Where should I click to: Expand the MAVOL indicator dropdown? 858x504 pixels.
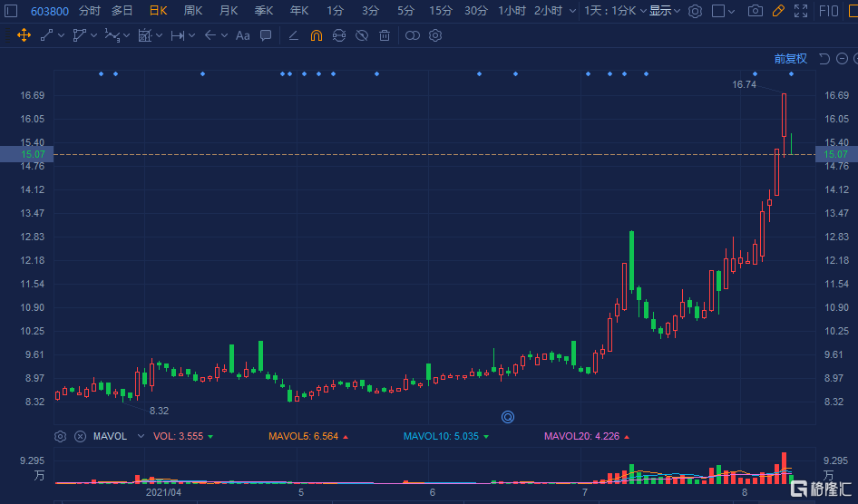141,436
